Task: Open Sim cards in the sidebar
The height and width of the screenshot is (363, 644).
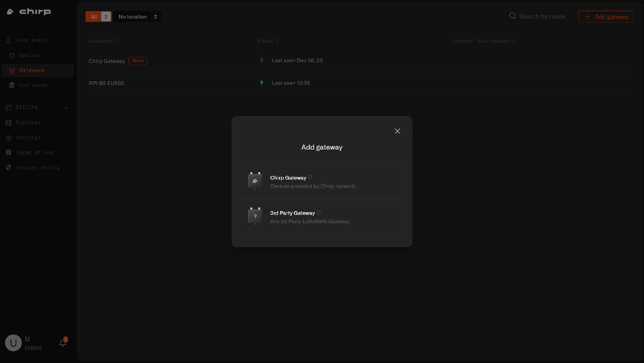Action: coord(34,85)
